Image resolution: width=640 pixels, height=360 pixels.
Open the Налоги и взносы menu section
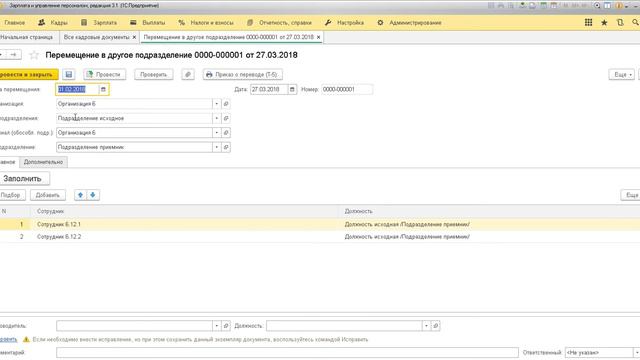[206, 23]
